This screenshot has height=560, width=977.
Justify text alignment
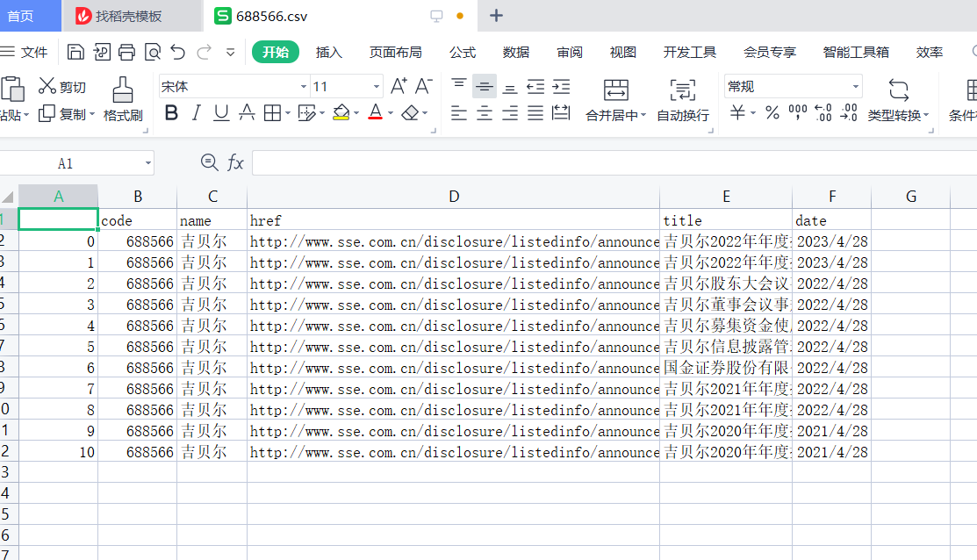[535, 112]
